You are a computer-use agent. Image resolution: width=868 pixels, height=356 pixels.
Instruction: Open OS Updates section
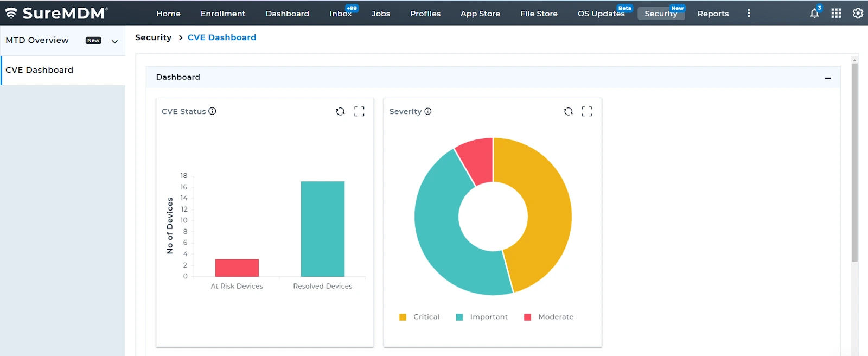[601, 14]
